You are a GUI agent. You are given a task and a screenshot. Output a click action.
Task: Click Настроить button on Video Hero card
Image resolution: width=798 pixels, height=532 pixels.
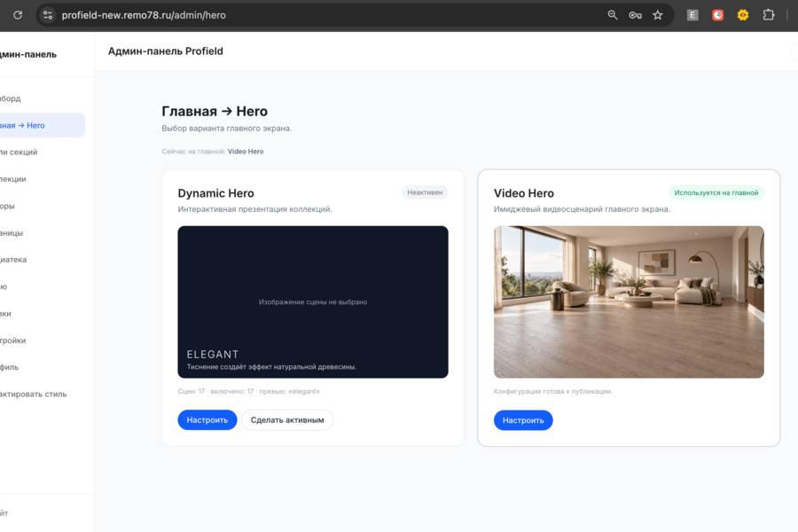click(x=523, y=420)
